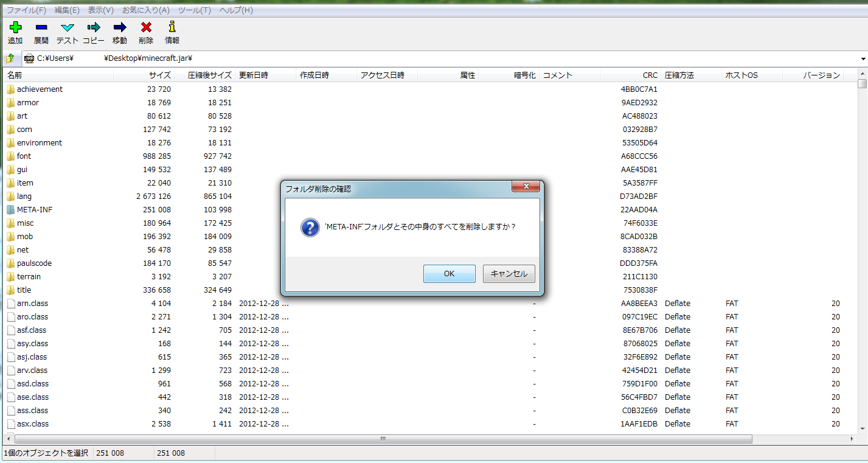Select the mob folder name

[x=25, y=236]
